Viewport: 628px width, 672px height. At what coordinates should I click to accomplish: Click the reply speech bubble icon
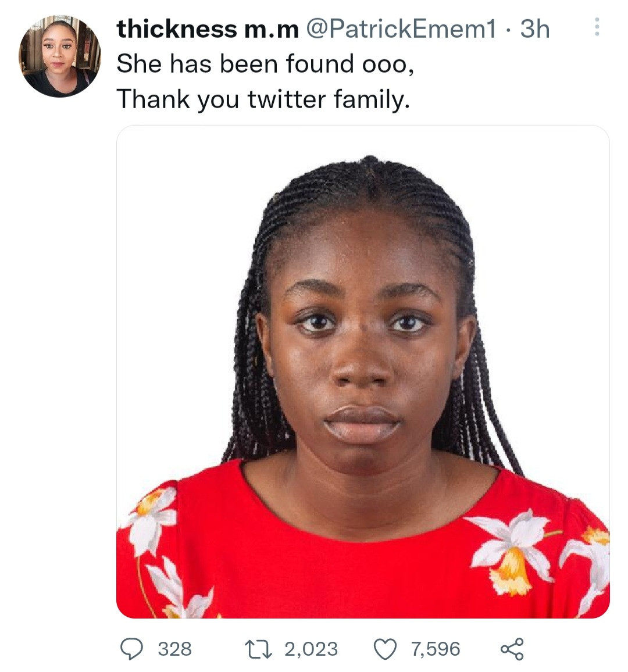pyautogui.click(x=131, y=649)
